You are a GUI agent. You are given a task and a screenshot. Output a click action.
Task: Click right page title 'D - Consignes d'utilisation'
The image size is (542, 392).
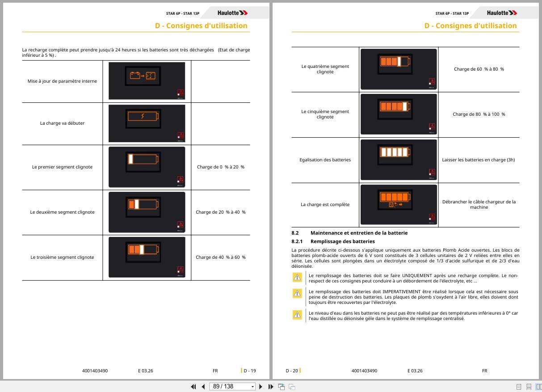click(471, 25)
